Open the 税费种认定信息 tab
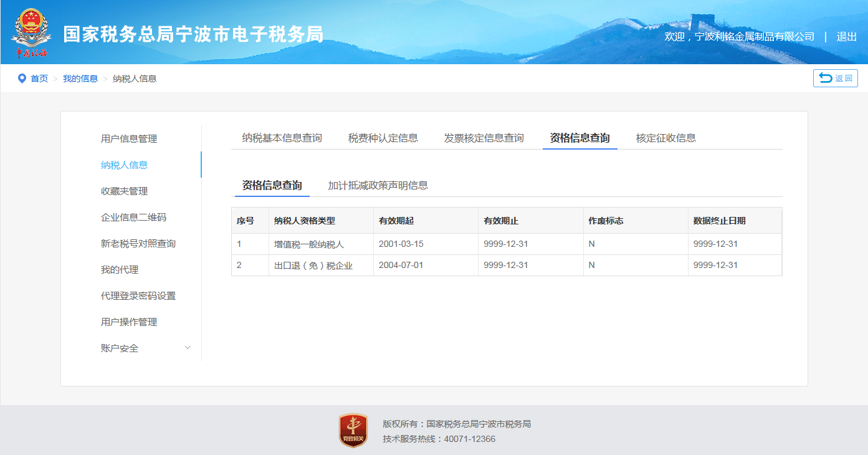The image size is (868, 455). coord(383,138)
